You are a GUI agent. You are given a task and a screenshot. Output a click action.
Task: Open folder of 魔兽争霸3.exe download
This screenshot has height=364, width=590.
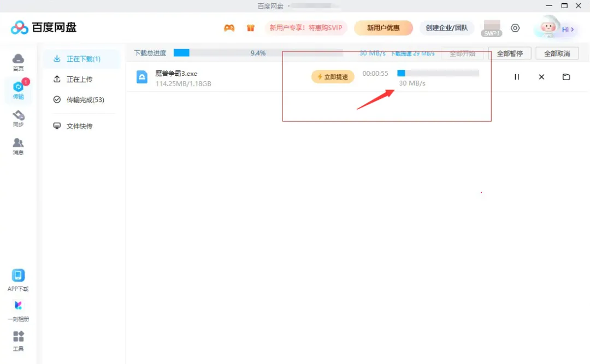tap(567, 77)
